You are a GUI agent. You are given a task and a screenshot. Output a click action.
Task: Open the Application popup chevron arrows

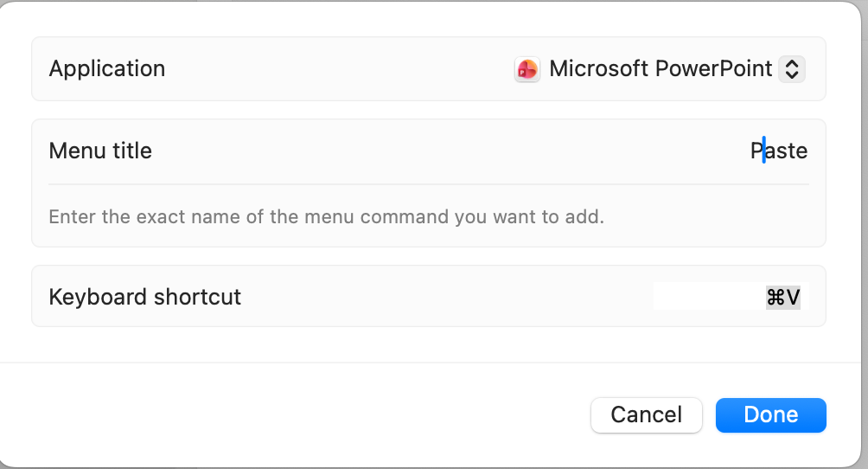point(792,69)
